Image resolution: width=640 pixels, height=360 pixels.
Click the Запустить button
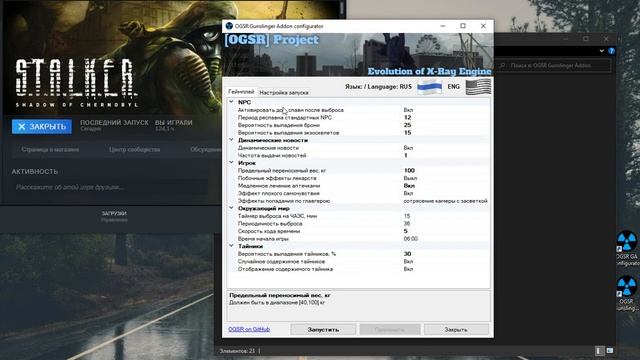click(x=323, y=329)
